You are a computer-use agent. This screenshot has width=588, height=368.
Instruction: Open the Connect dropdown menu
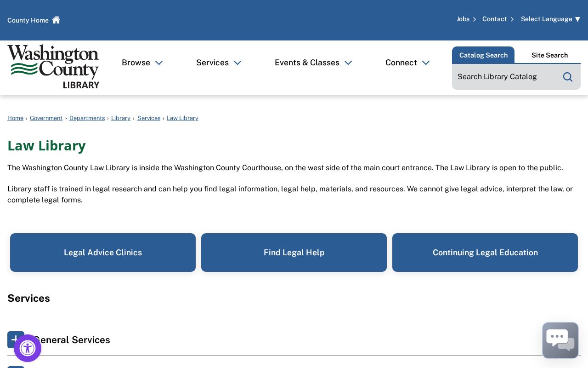point(407,63)
